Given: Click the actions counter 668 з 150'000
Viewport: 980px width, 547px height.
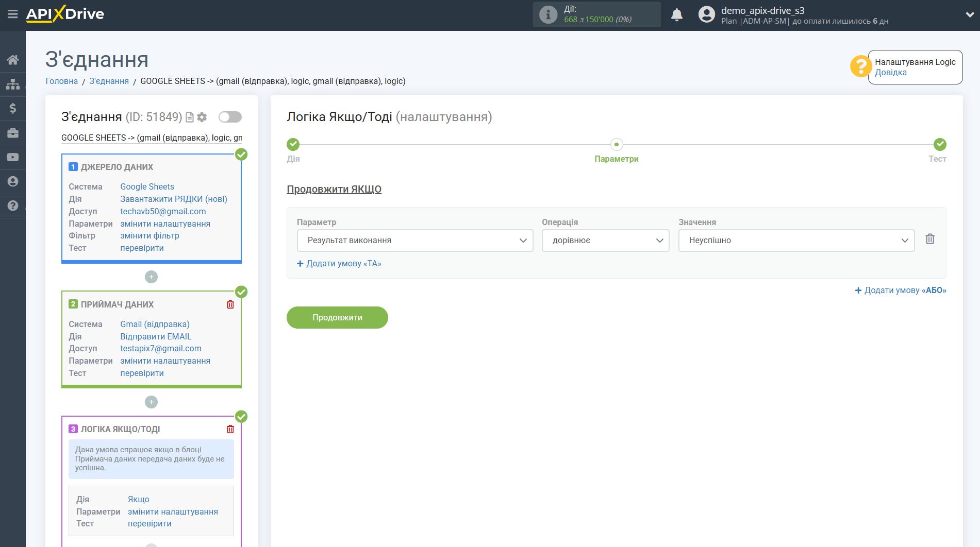Looking at the screenshot, I should tap(598, 20).
